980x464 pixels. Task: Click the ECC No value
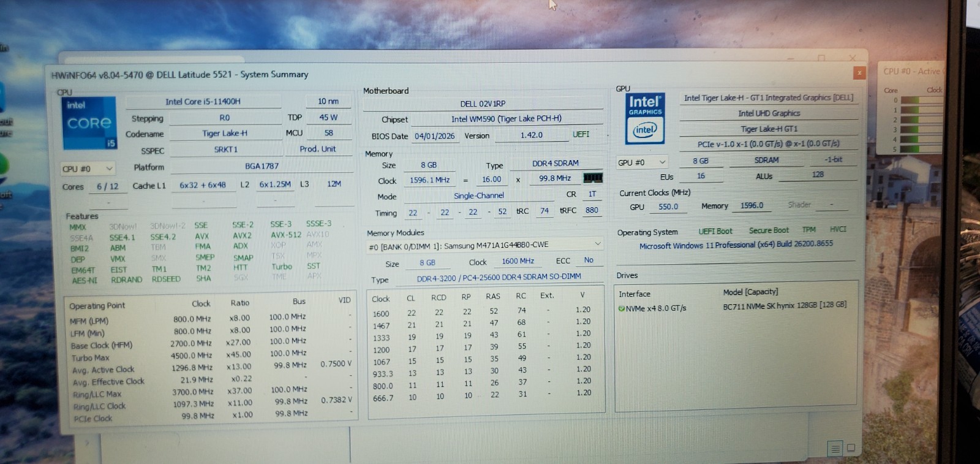pyautogui.click(x=588, y=260)
